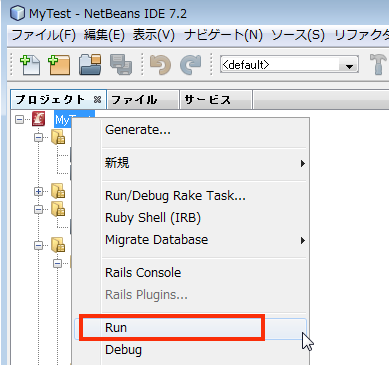Open the ソース(S) menu
The height and width of the screenshot is (365, 389).
click(298, 35)
